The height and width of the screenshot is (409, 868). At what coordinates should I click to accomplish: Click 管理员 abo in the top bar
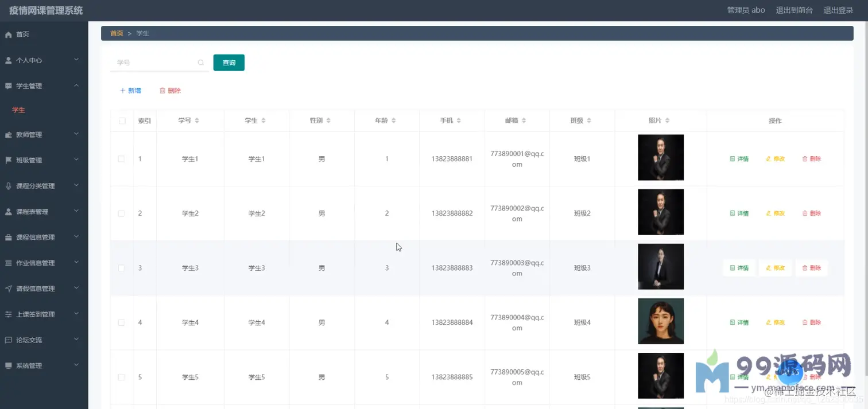746,10
